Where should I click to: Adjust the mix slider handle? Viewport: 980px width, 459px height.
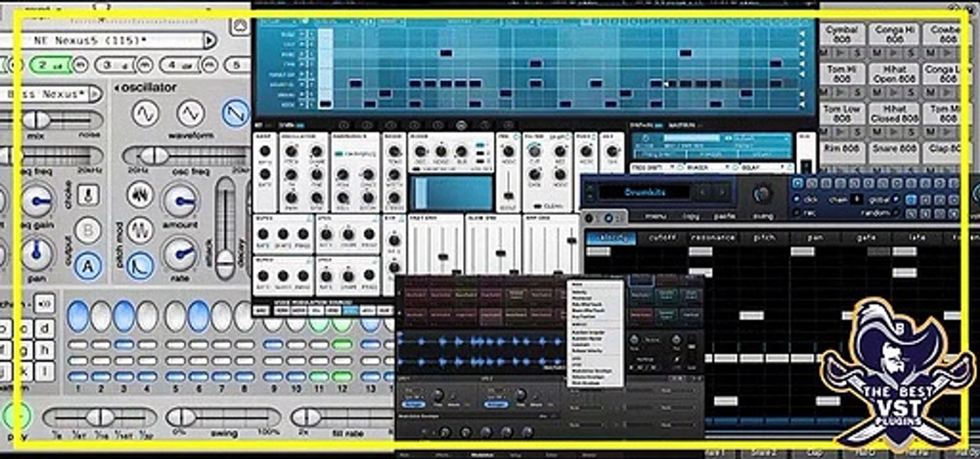click(x=36, y=119)
